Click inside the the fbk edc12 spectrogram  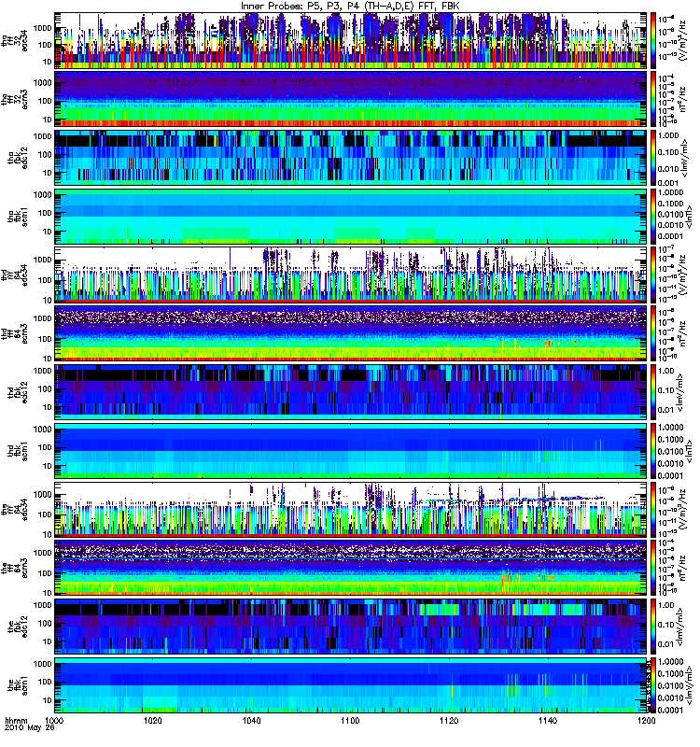[350, 626]
